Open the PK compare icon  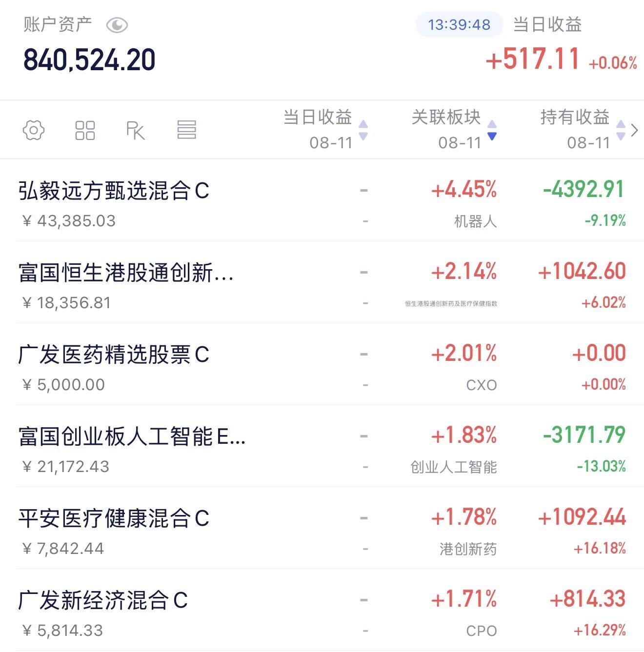click(x=136, y=130)
